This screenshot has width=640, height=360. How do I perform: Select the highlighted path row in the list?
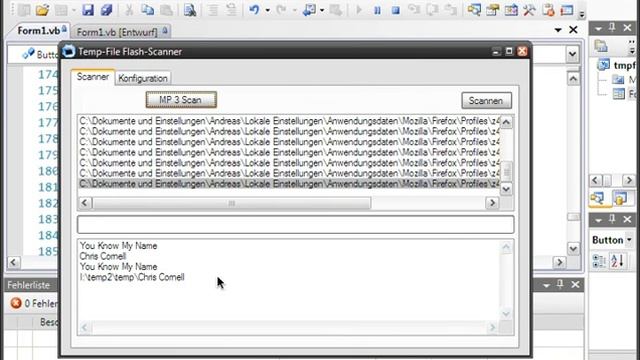click(x=289, y=184)
